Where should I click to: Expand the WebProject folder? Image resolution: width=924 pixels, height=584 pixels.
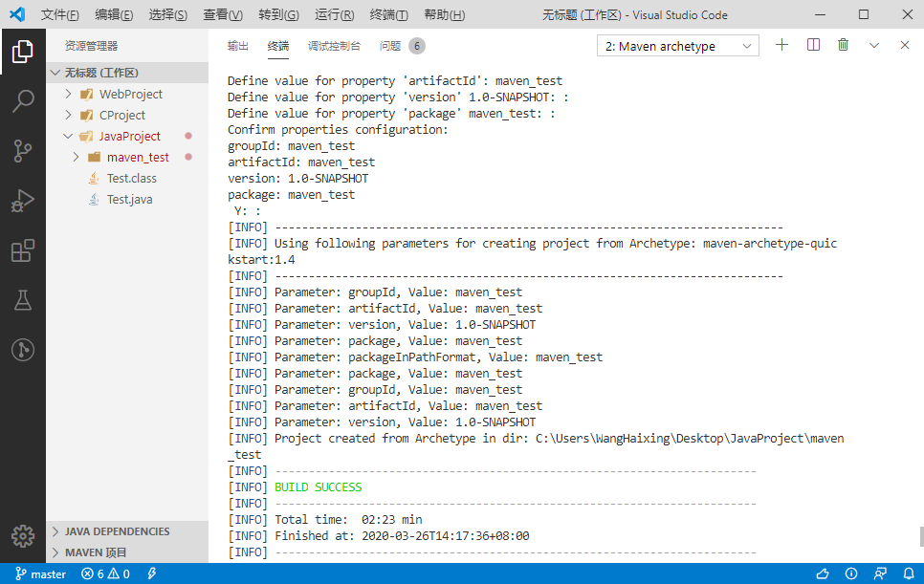click(x=68, y=94)
